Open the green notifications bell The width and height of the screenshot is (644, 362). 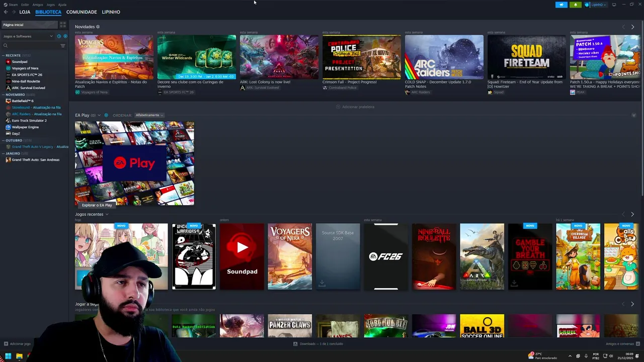pyautogui.click(x=576, y=5)
